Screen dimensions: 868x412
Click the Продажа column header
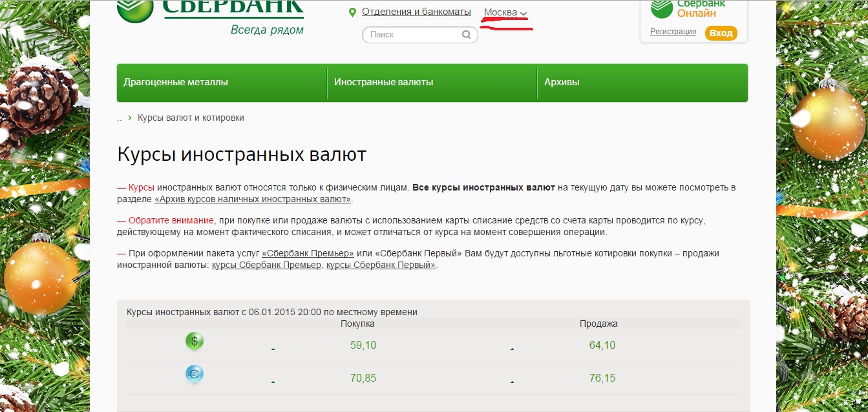[598, 324]
